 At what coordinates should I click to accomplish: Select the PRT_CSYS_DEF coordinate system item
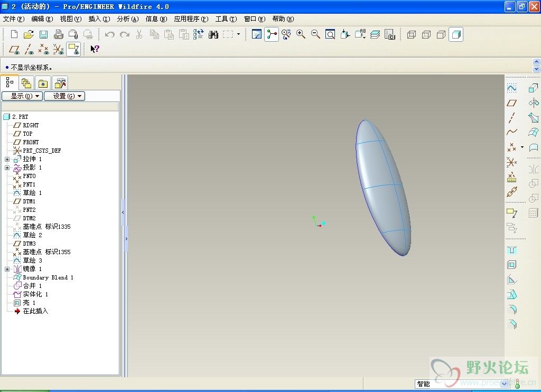click(x=42, y=151)
